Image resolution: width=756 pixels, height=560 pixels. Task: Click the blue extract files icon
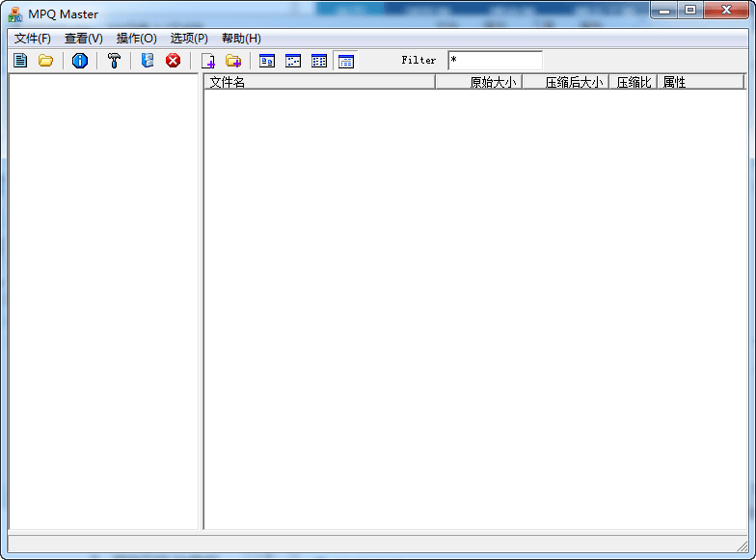(148, 61)
